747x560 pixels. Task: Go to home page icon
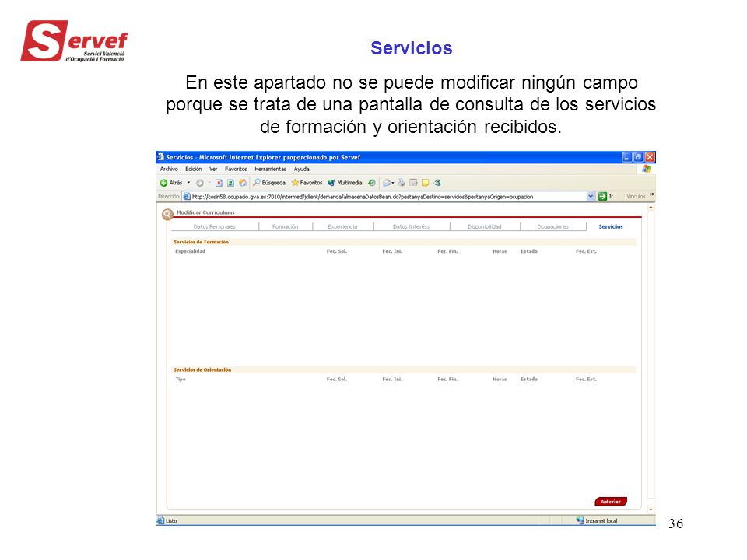click(x=243, y=183)
